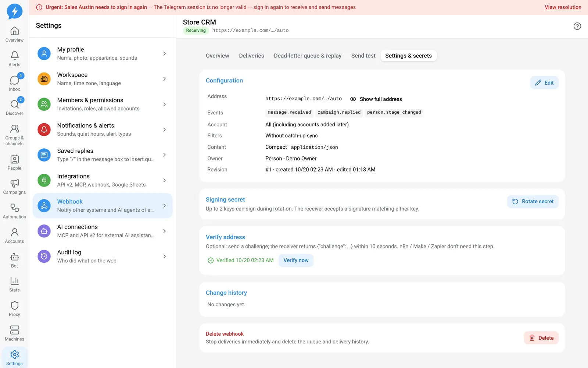
Task: Click the message.received event tag
Action: pyautogui.click(x=289, y=113)
